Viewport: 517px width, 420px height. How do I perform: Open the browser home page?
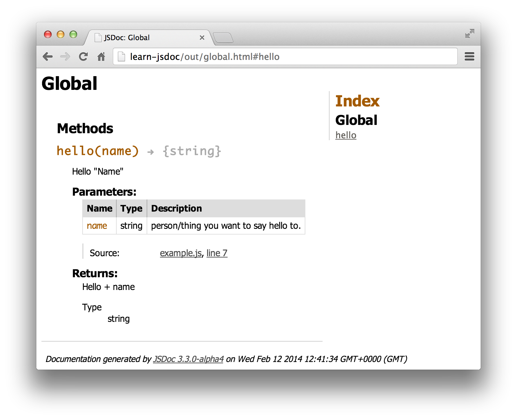click(x=101, y=56)
